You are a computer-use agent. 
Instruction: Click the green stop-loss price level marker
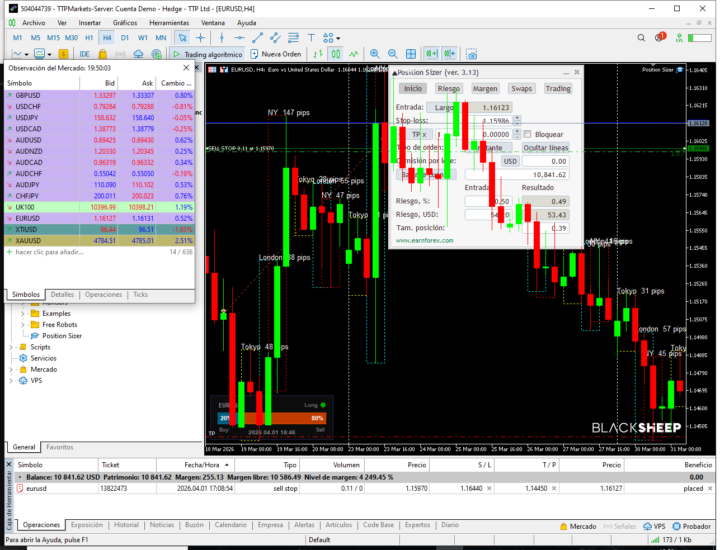click(698, 148)
